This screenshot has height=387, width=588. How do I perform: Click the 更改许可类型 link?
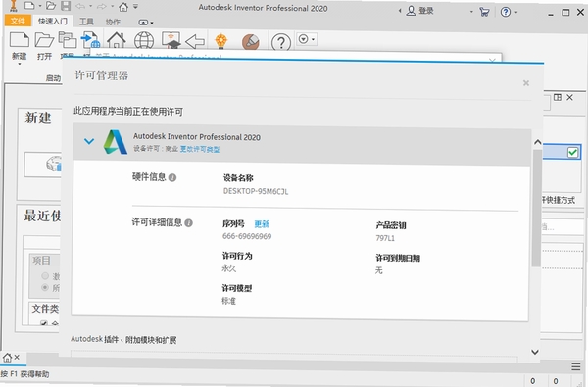200,149
